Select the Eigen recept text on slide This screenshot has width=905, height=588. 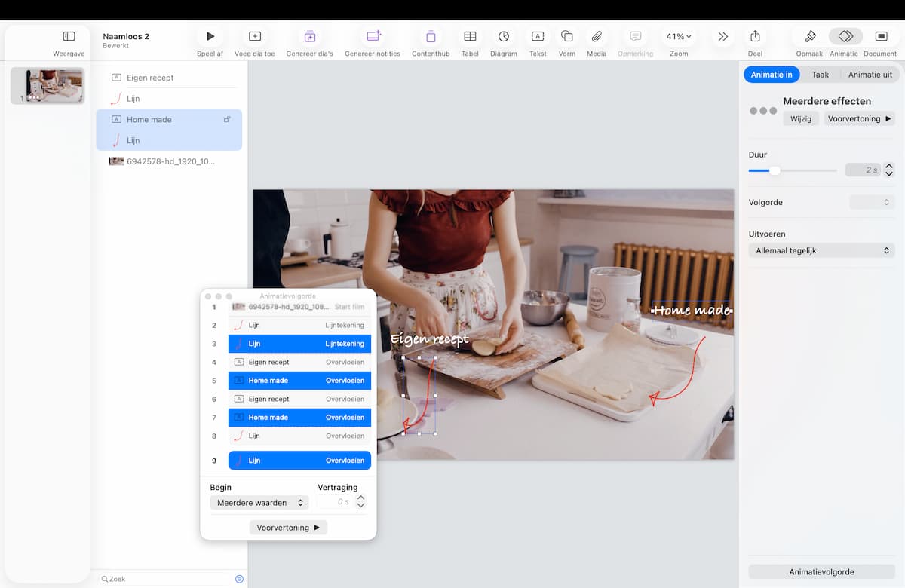coord(430,339)
